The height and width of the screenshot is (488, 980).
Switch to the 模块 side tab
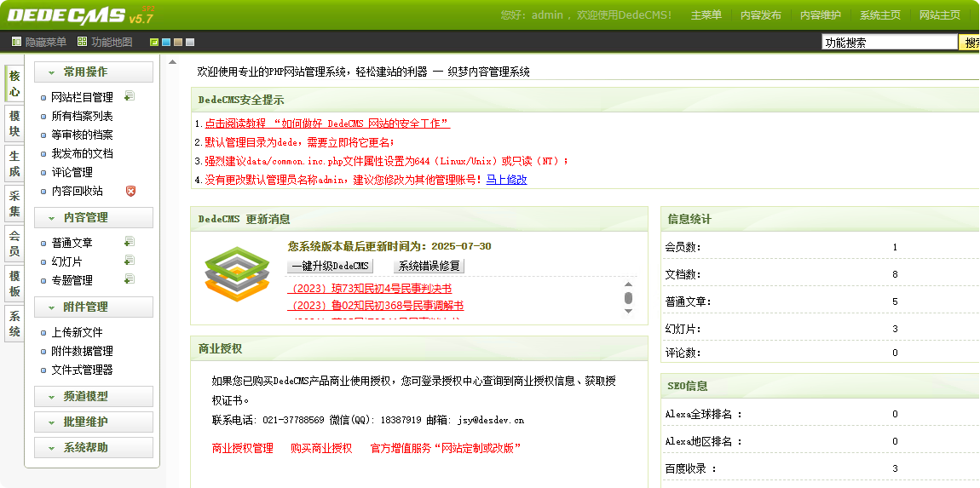pos(14,123)
